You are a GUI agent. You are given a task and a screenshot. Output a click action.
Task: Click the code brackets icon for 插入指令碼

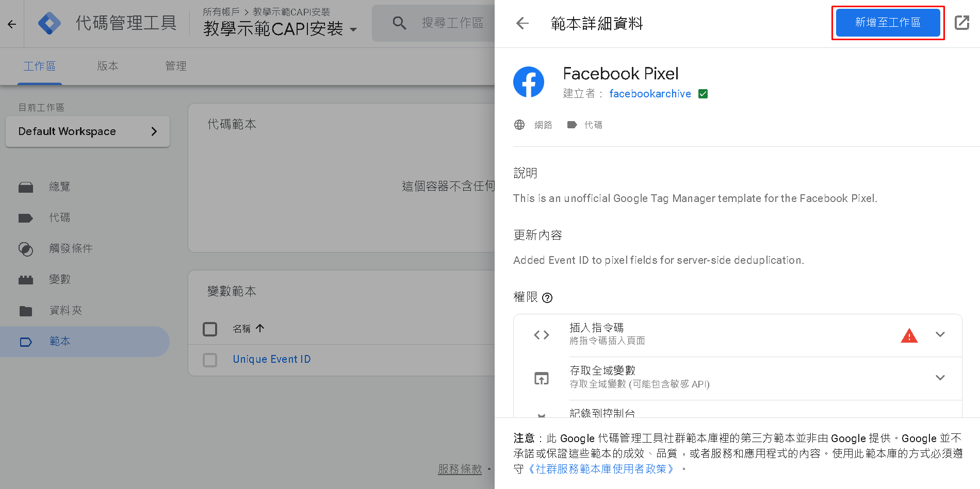pyautogui.click(x=542, y=335)
